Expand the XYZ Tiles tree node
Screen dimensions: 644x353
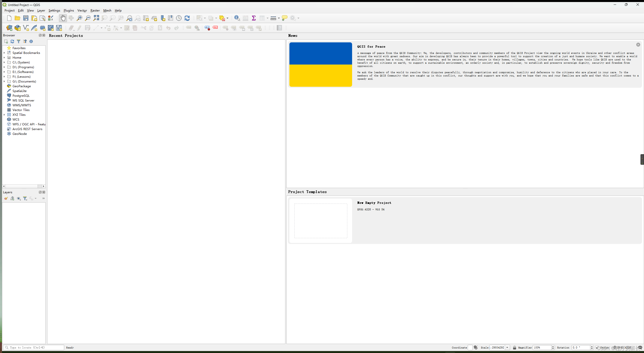pos(4,115)
